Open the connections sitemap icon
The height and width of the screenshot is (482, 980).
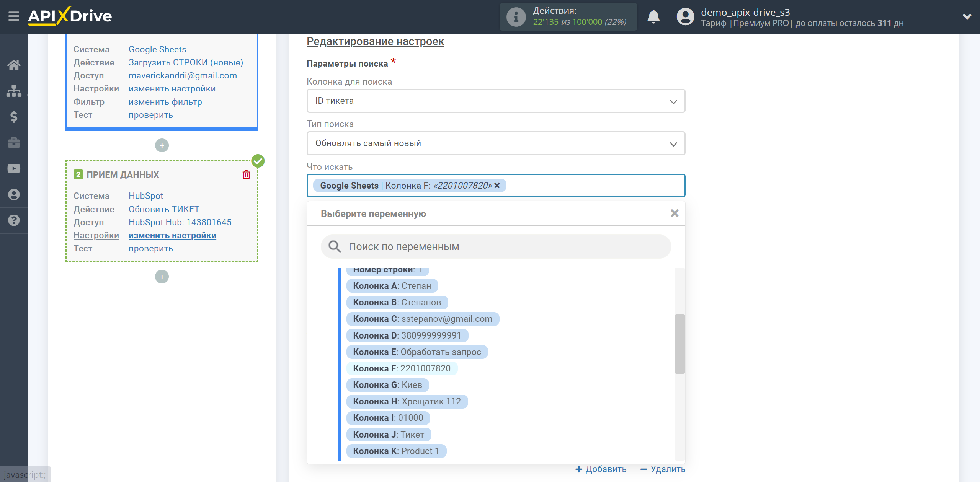click(14, 91)
